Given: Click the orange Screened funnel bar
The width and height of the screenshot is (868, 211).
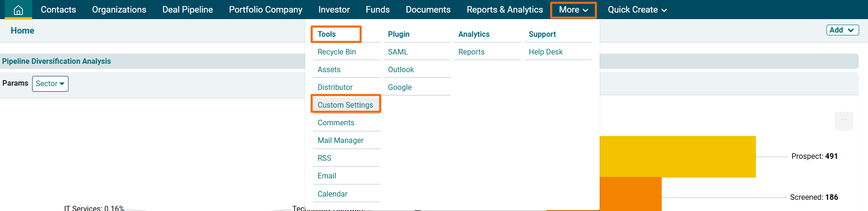Looking at the screenshot, I should click(x=630, y=194).
